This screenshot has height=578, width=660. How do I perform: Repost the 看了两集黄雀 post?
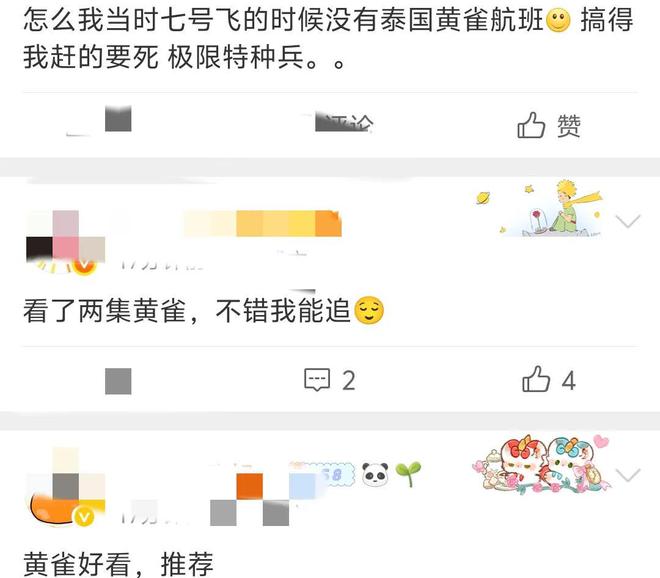[118, 381]
